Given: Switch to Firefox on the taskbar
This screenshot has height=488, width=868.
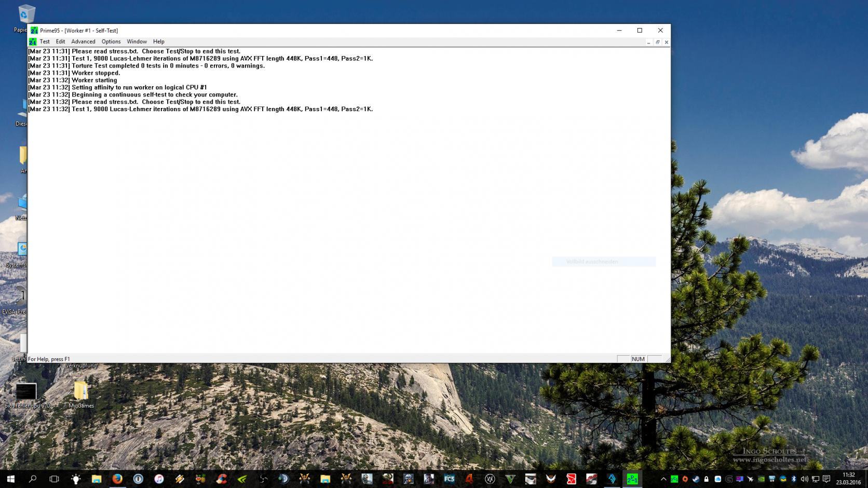Looking at the screenshot, I should click(117, 479).
